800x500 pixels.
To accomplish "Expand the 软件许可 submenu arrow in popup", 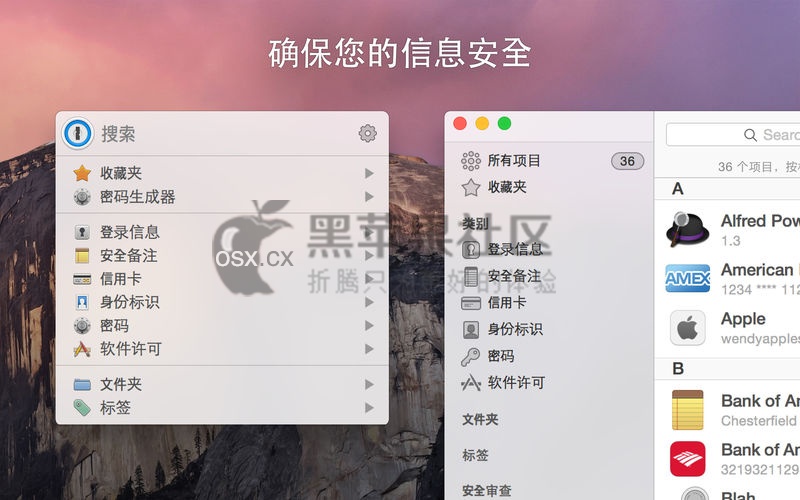I will point(369,349).
